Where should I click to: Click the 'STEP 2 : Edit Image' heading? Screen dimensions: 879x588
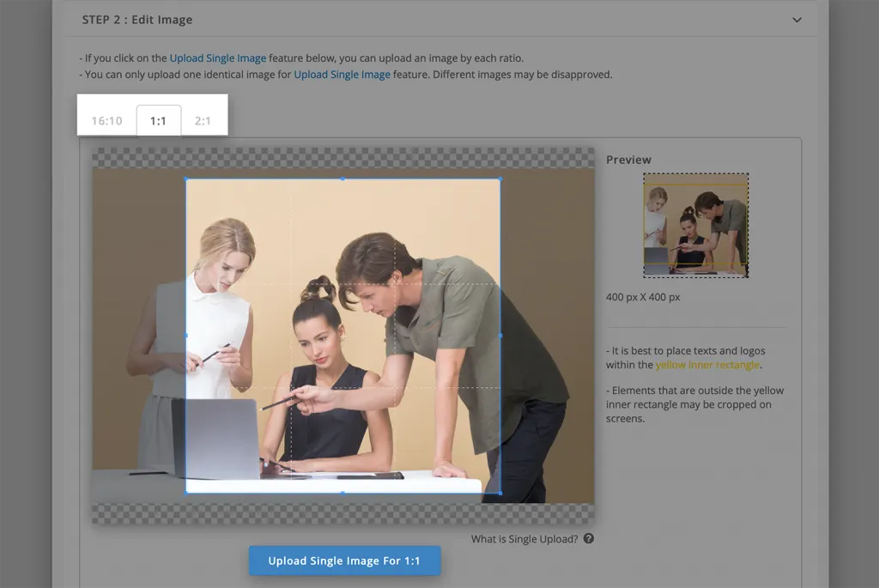coord(137,20)
